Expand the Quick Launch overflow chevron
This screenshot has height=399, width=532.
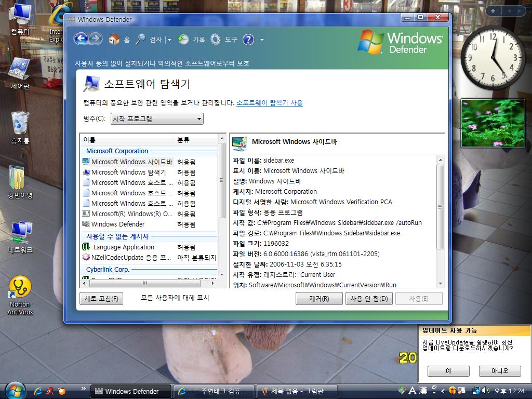point(84,389)
